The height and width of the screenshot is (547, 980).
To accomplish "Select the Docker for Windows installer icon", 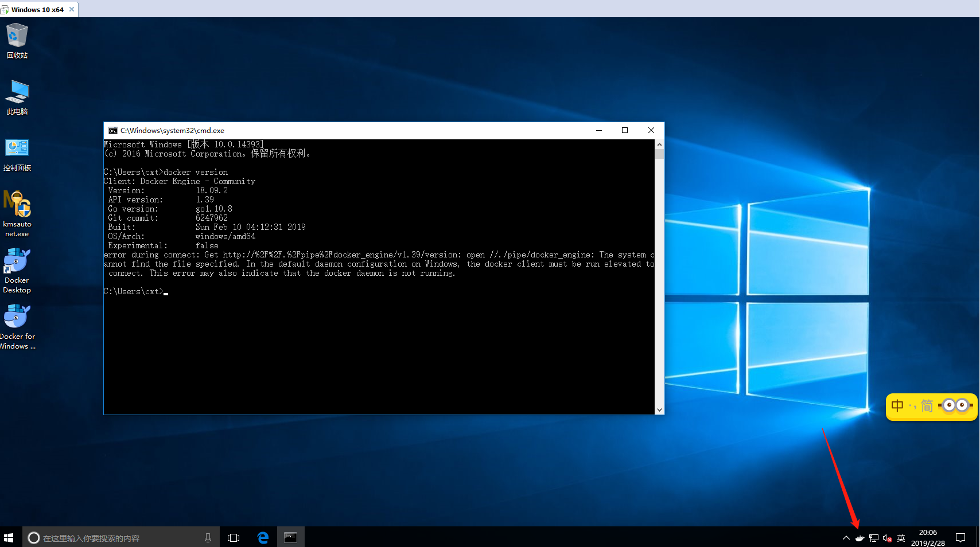I will [x=17, y=326].
